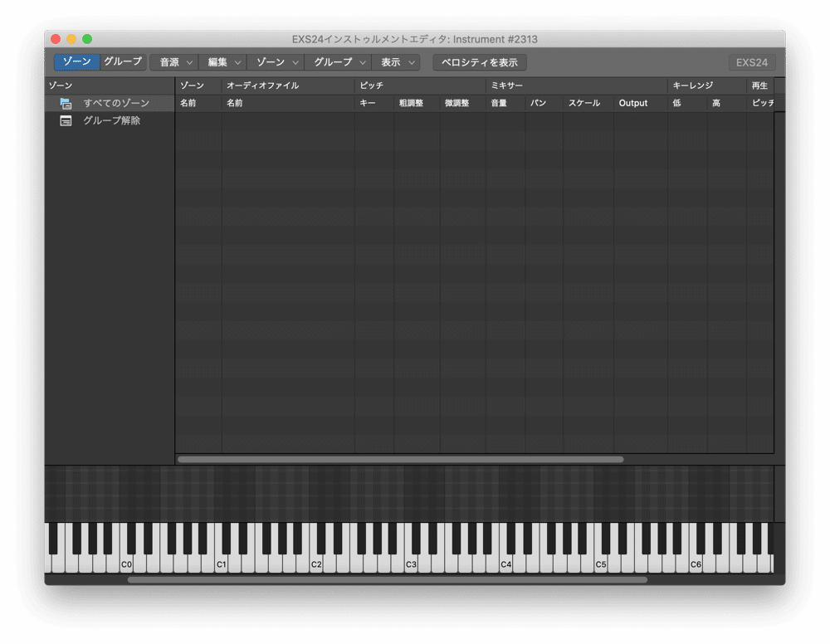Screen dimensions: 830x644
Task: Click the スケール column header
Action: click(x=588, y=103)
